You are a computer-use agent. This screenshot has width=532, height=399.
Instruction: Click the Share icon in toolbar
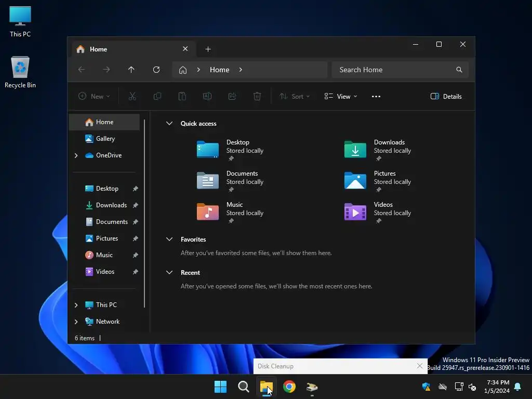[232, 96]
